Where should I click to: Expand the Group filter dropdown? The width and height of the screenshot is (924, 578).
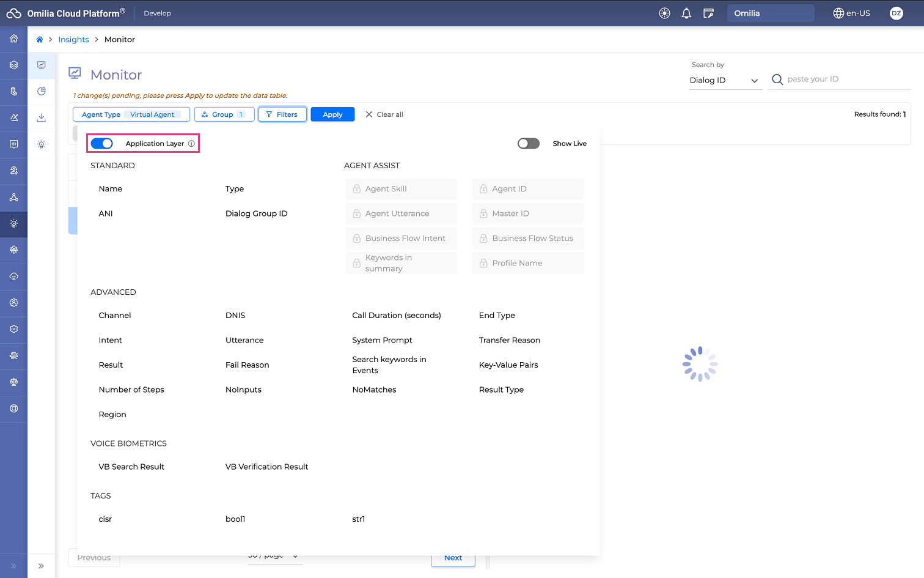pyautogui.click(x=224, y=114)
